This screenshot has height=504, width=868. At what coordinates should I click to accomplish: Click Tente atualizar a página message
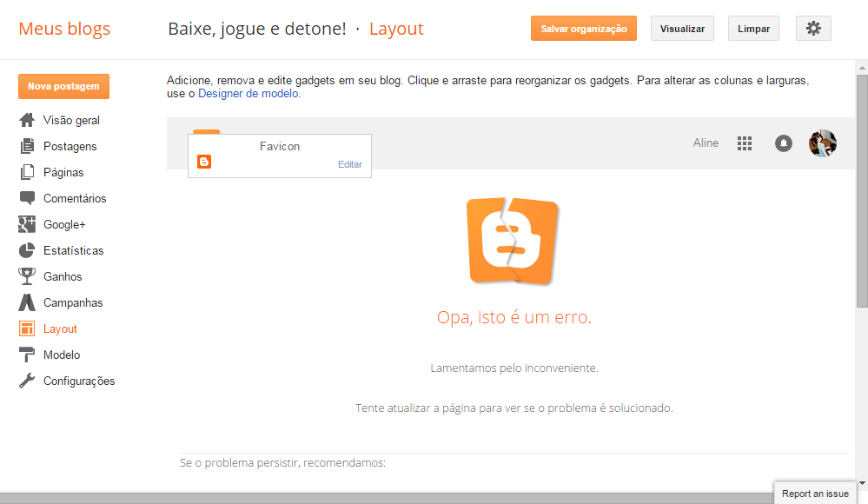click(514, 408)
